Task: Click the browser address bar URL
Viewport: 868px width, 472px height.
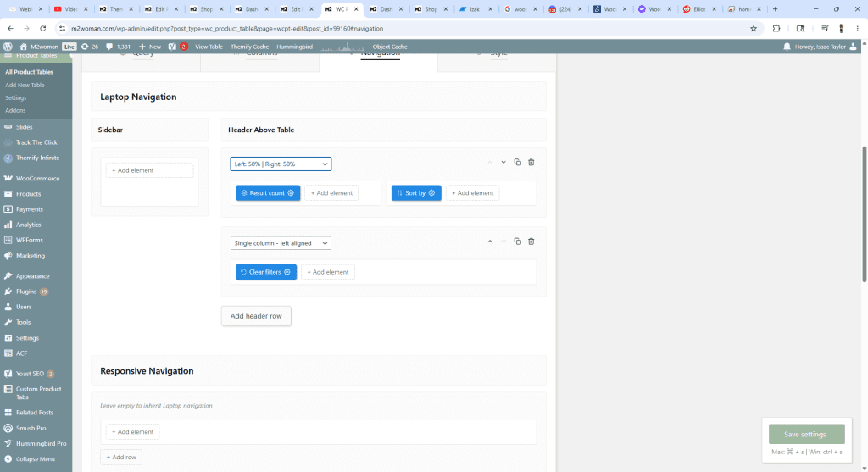Action: 227,28
